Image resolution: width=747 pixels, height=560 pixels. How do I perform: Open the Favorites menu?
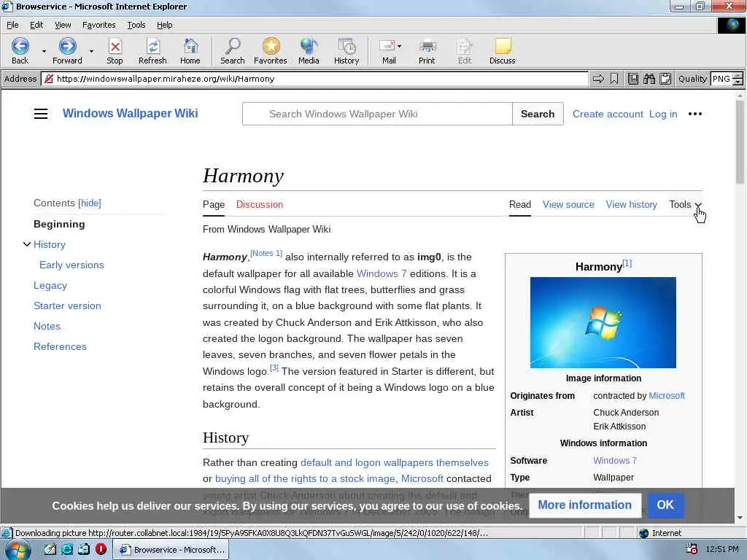pyautogui.click(x=98, y=25)
